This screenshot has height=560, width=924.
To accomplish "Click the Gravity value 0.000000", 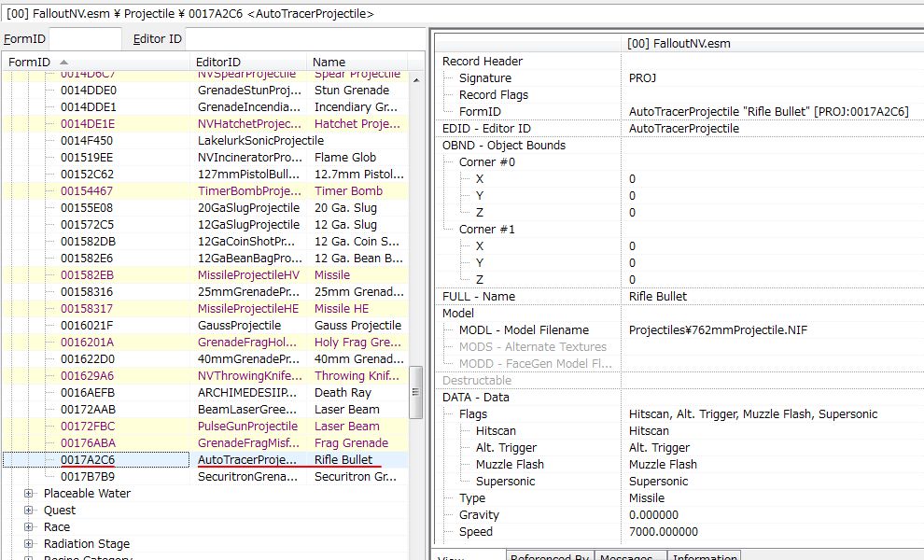I will (x=653, y=514).
